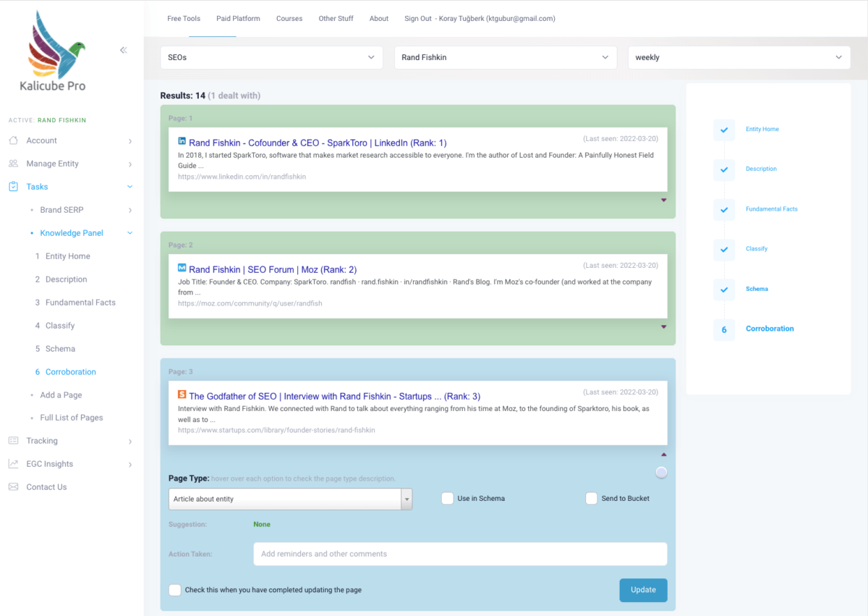Click the Entity Home checkmark step icon
The image size is (868, 616).
[724, 130]
